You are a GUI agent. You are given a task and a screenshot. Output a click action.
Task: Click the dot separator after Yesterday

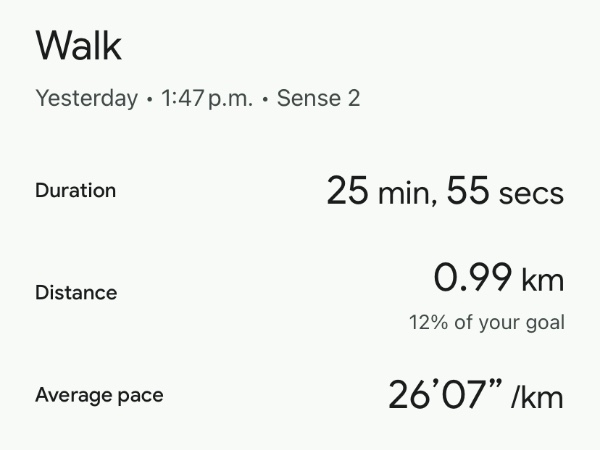(x=148, y=100)
